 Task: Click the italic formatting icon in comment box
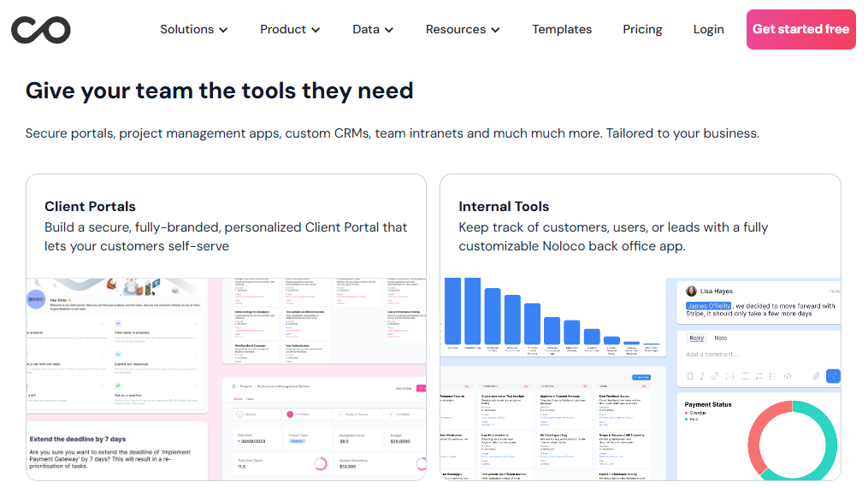click(702, 376)
